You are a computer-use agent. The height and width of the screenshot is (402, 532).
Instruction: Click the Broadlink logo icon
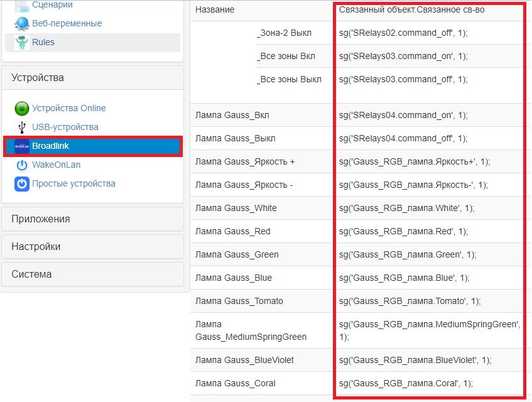pos(22,146)
